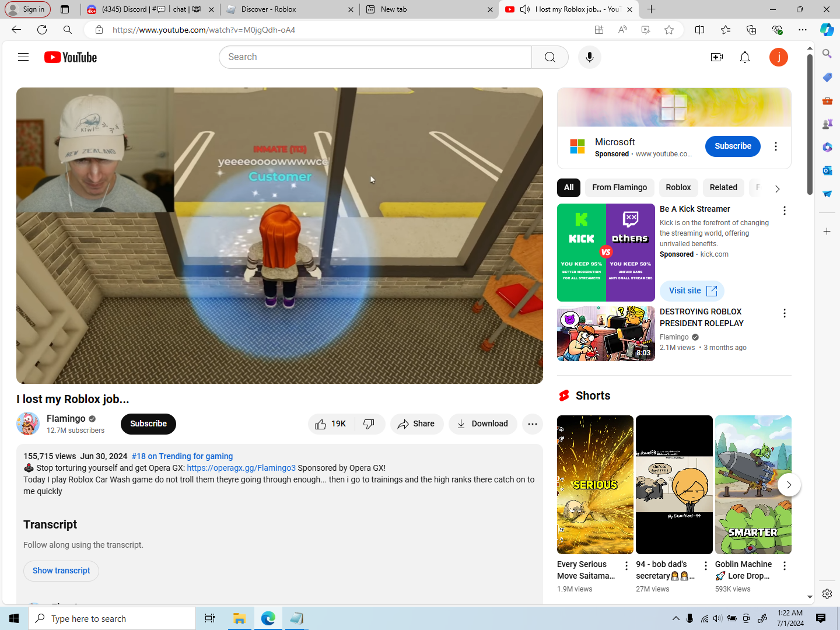This screenshot has width=840, height=630.
Task: Click the Windows taskbar search box
Action: click(112, 618)
